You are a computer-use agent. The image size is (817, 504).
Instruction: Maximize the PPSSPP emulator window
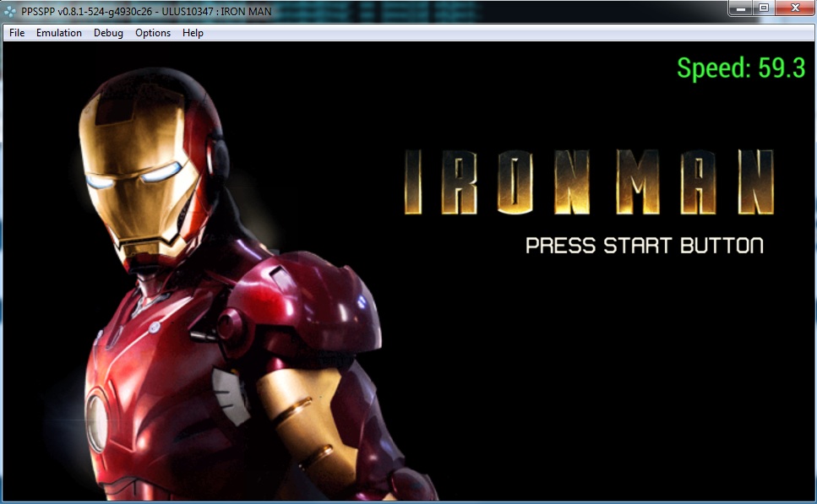(764, 8)
